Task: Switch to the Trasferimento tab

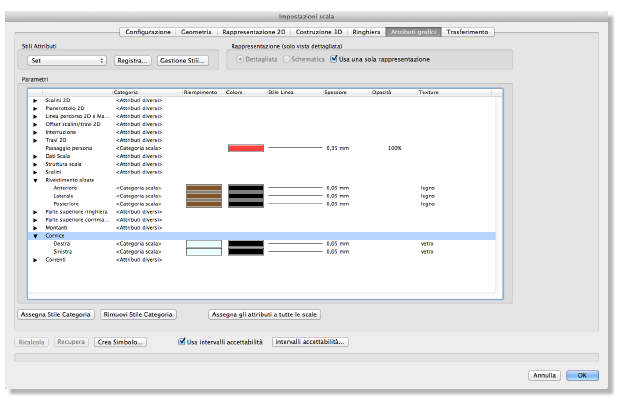Action: (x=467, y=32)
